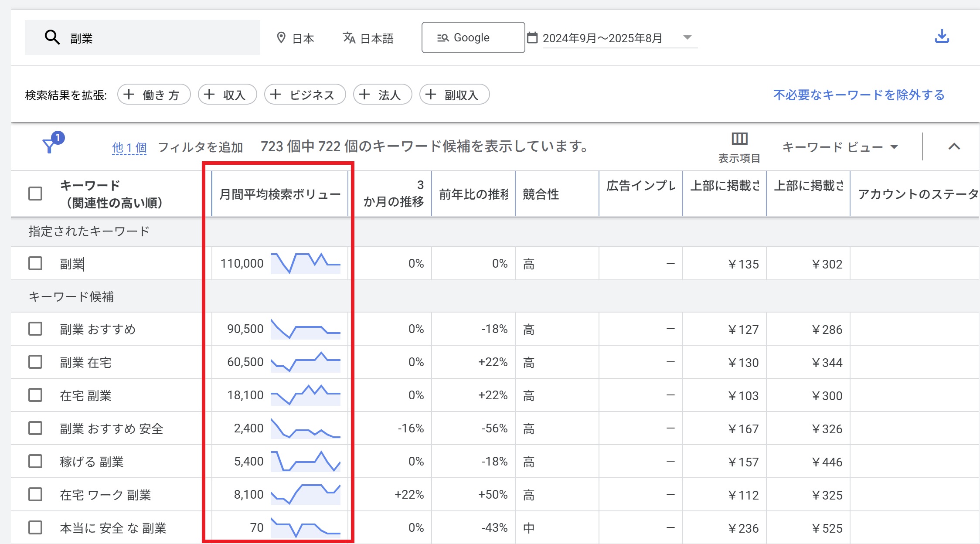Tick the checkbox for 在宅 副業
This screenshot has height=544, width=980.
tap(35, 395)
